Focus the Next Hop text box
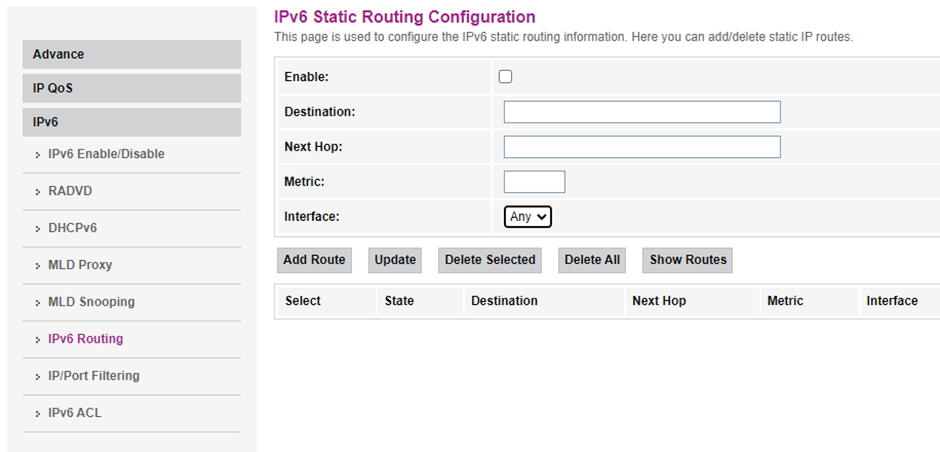The width and height of the screenshot is (940, 452). coord(641,147)
